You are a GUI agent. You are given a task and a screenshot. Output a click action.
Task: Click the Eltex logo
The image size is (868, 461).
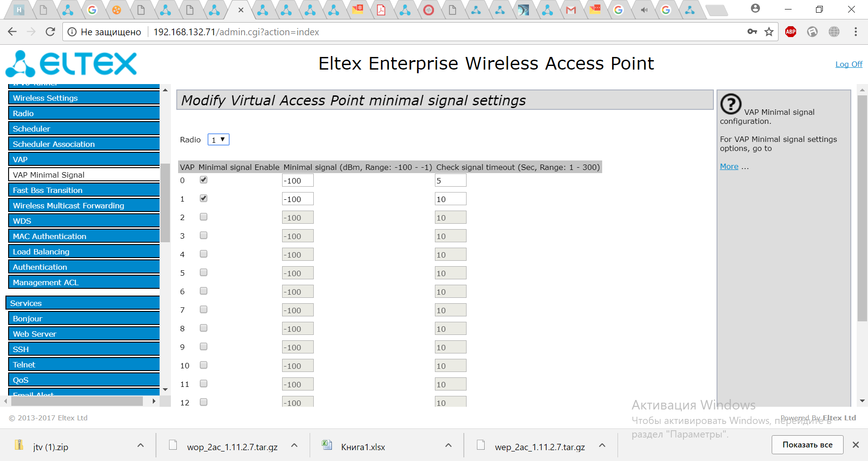point(71,64)
